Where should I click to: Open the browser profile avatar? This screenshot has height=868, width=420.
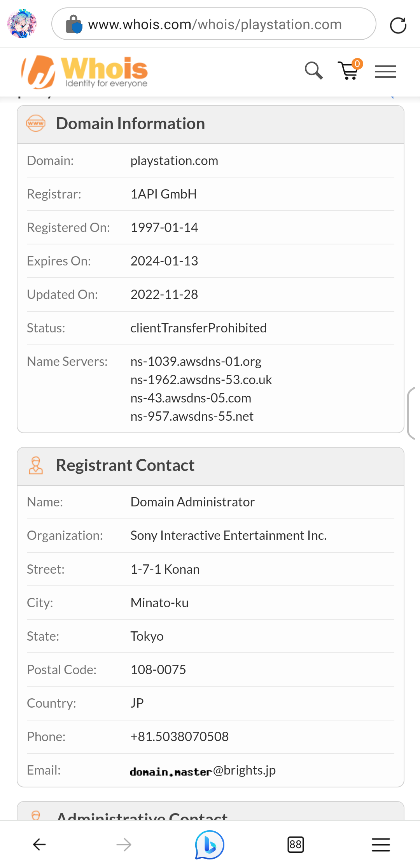[x=22, y=24]
